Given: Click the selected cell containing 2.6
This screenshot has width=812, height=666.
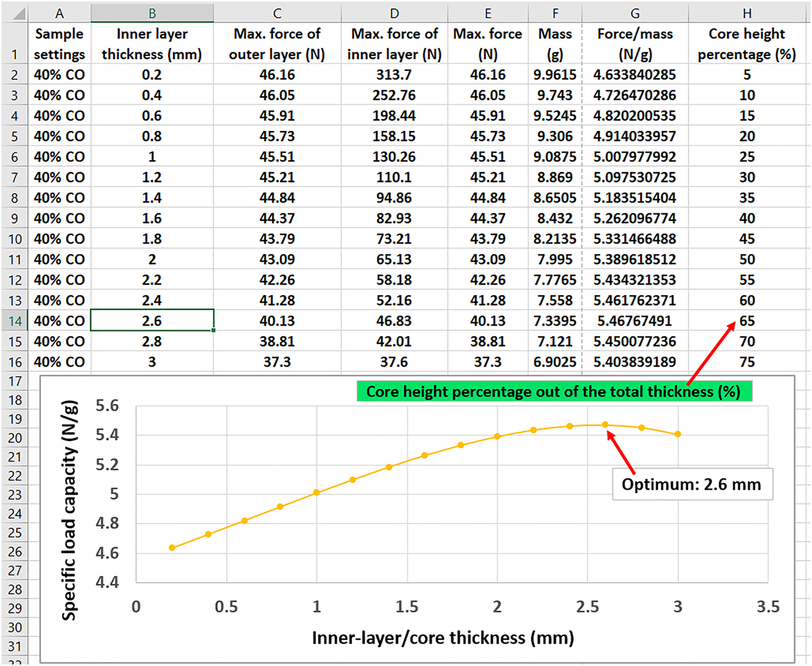Looking at the screenshot, I should [x=152, y=321].
